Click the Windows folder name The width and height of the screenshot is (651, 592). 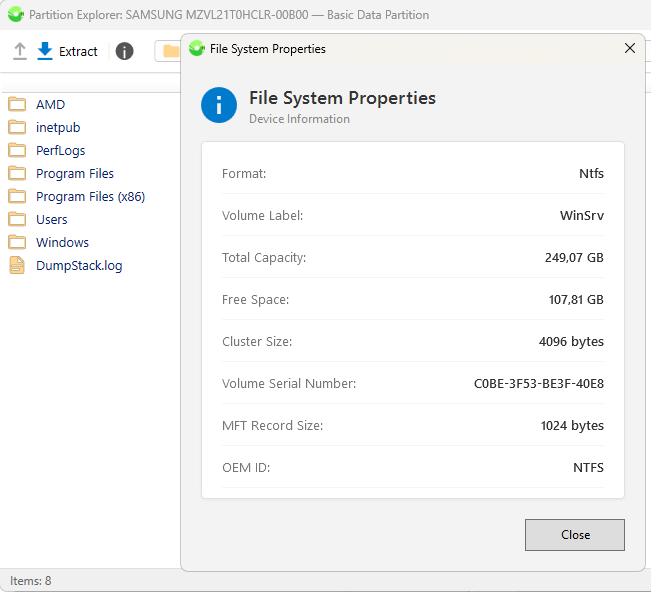click(x=62, y=242)
